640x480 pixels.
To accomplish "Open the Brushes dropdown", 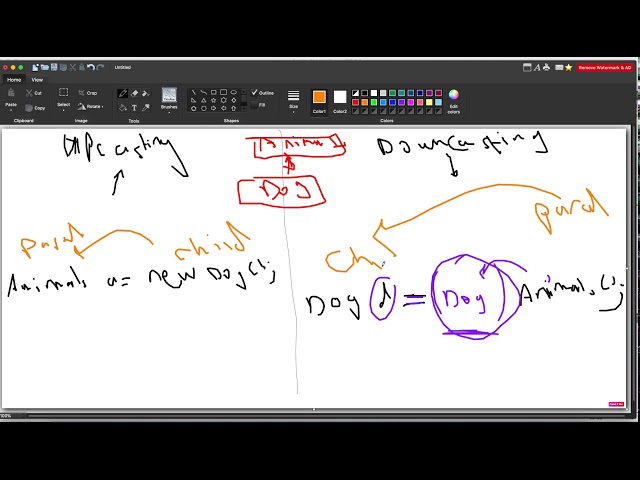I will click(169, 98).
